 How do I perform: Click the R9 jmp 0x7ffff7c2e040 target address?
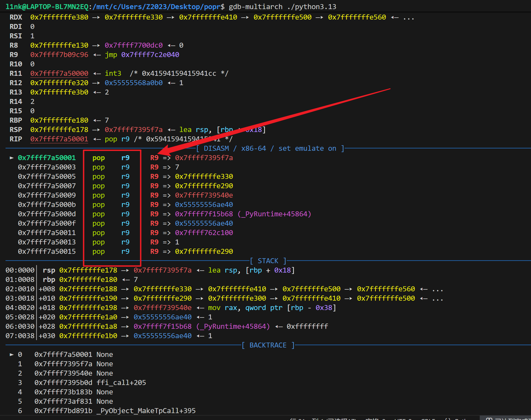[x=150, y=55]
